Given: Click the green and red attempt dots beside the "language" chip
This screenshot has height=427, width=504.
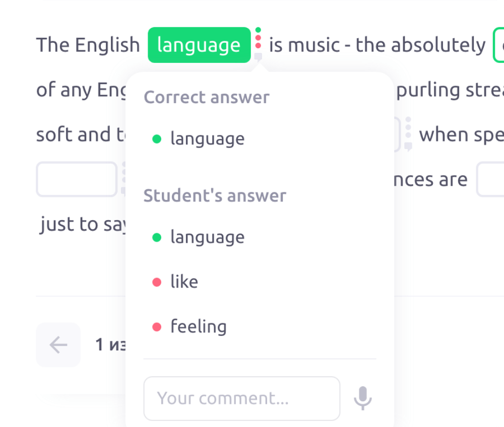Looking at the screenshot, I should (258, 38).
